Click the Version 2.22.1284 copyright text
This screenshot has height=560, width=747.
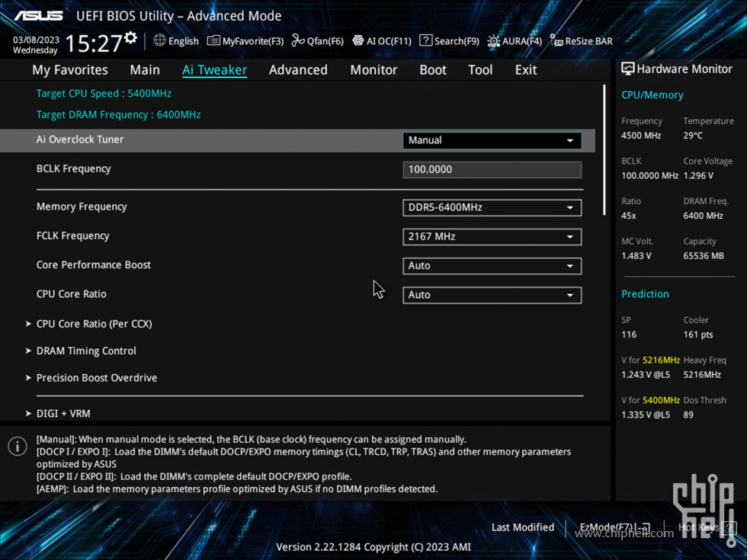tap(373, 547)
